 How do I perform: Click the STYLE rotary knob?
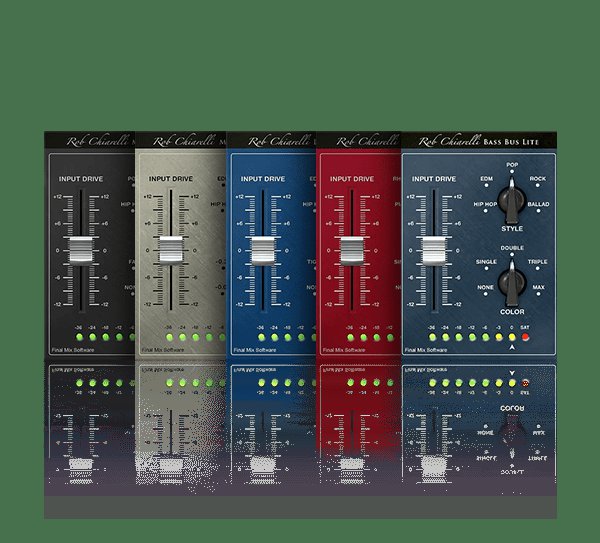click(512, 200)
